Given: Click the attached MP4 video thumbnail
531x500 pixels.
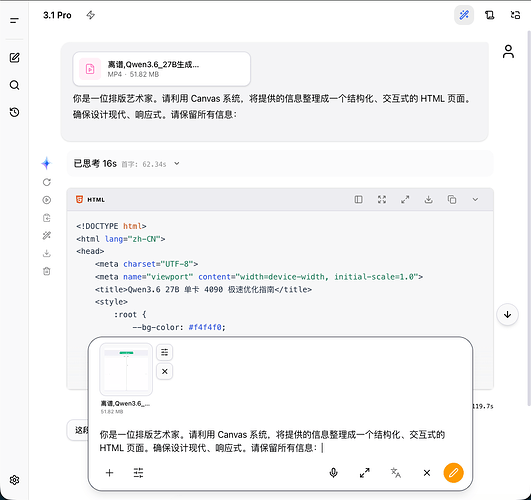Looking at the screenshot, I should 126,370.
